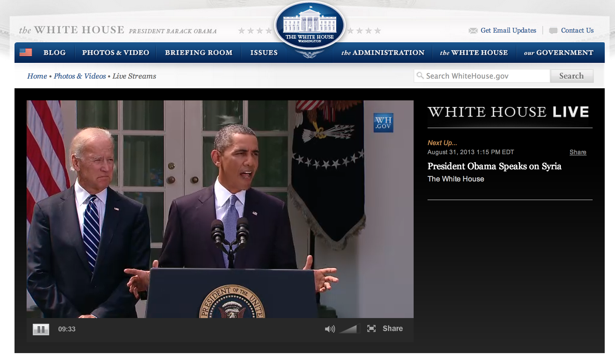Screen dimensions: 615x364
Task: Open President Obama Speaks on Syria title
Action: coord(494,166)
